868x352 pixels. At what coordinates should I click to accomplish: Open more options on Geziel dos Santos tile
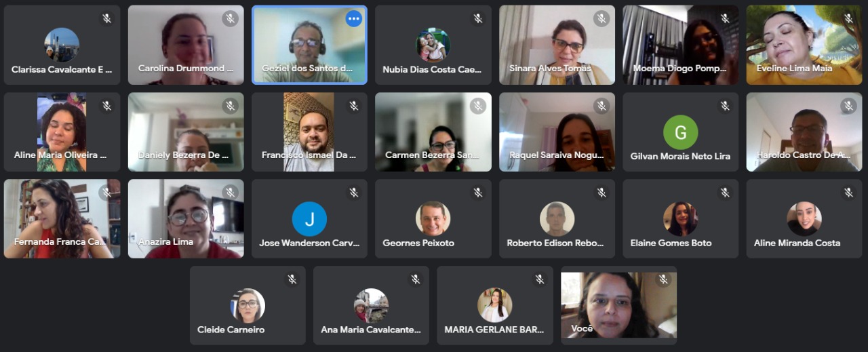[353, 19]
